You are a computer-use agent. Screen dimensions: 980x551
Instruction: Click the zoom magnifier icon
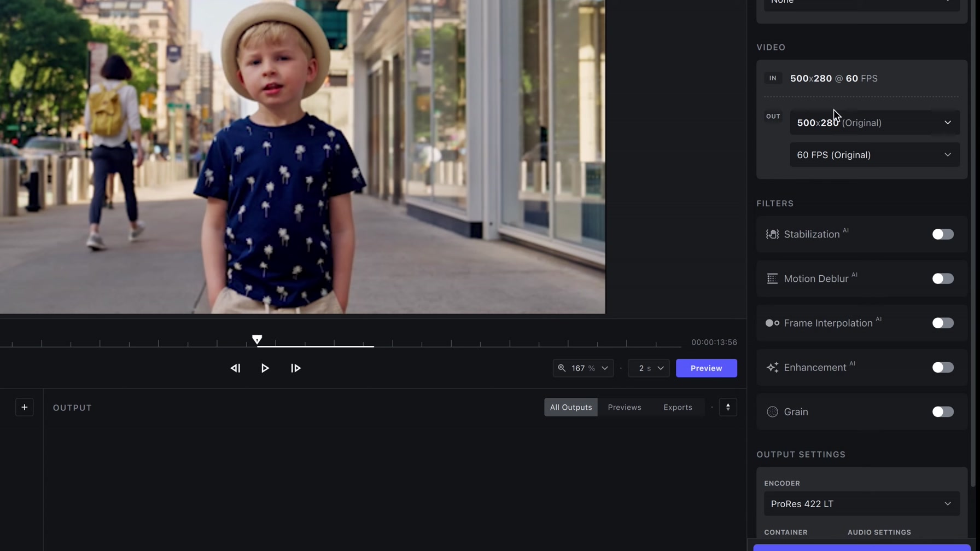tap(562, 368)
